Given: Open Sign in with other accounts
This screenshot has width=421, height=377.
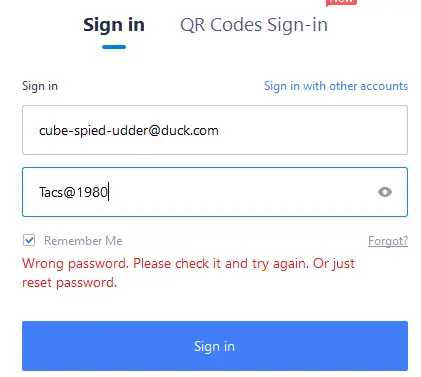Looking at the screenshot, I should point(336,86).
